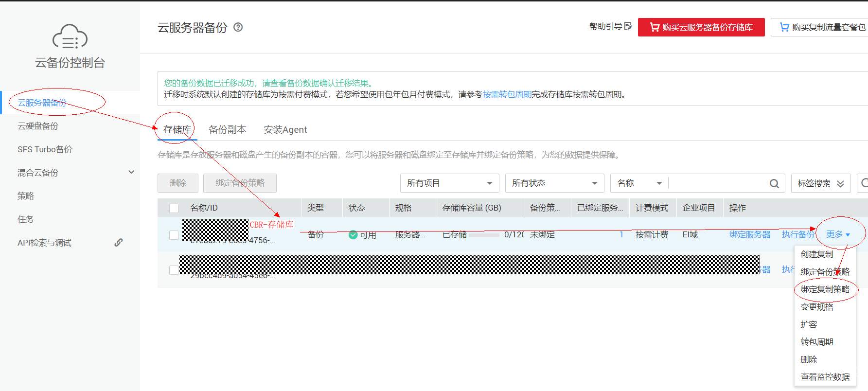This screenshot has width=868, height=391.
Task: Open 云服务器备份 in the sidebar
Action: pyautogui.click(x=42, y=103)
